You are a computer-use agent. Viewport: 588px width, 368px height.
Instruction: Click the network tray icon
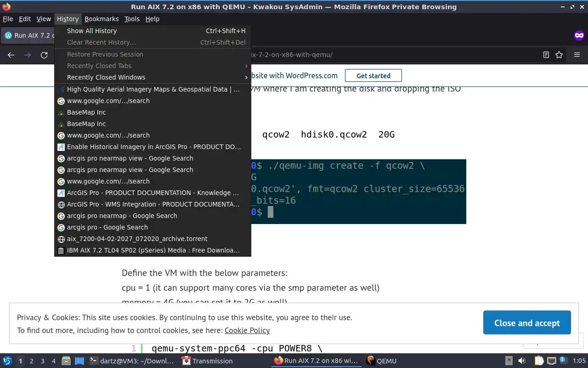pos(552,361)
